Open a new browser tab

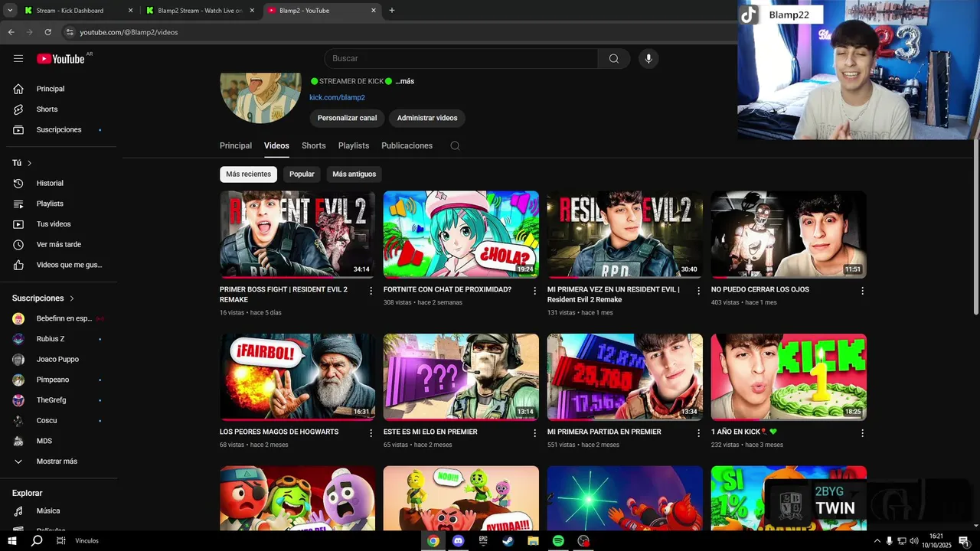(392, 11)
